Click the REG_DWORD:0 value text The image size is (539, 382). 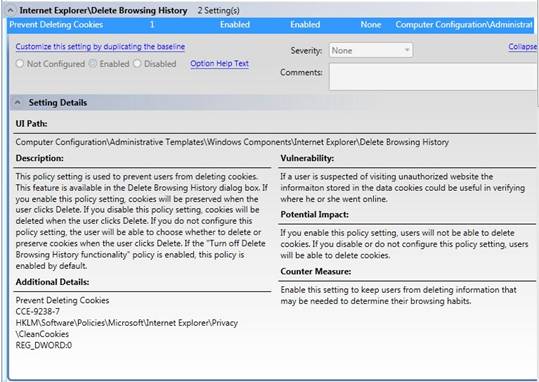point(44,345)
